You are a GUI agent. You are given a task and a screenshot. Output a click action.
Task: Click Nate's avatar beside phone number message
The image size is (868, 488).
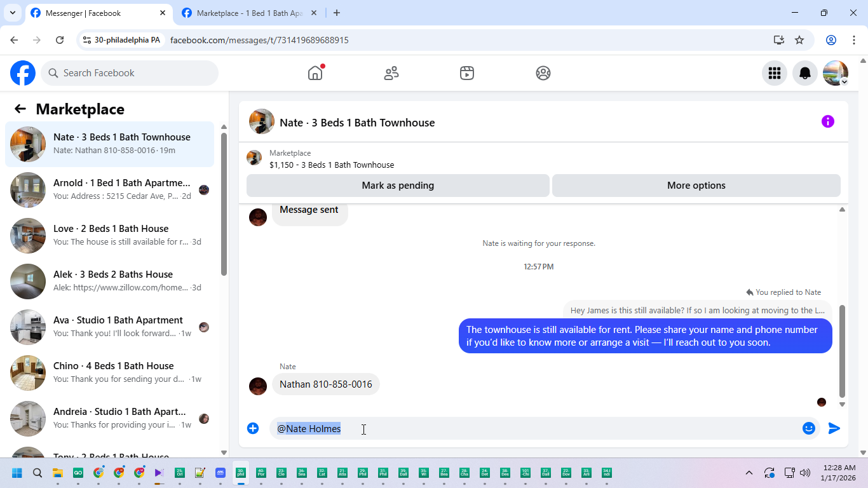pos(258,386)
